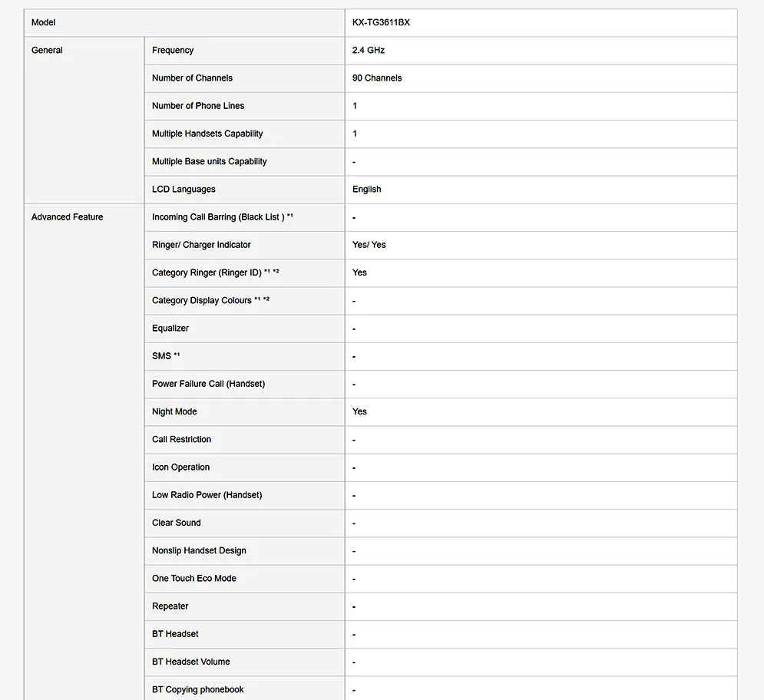Viewport: 764px width, 700px height.
Task: Click the "Ringer/ Charger Indicator" label
Action: tap(201, 245)
